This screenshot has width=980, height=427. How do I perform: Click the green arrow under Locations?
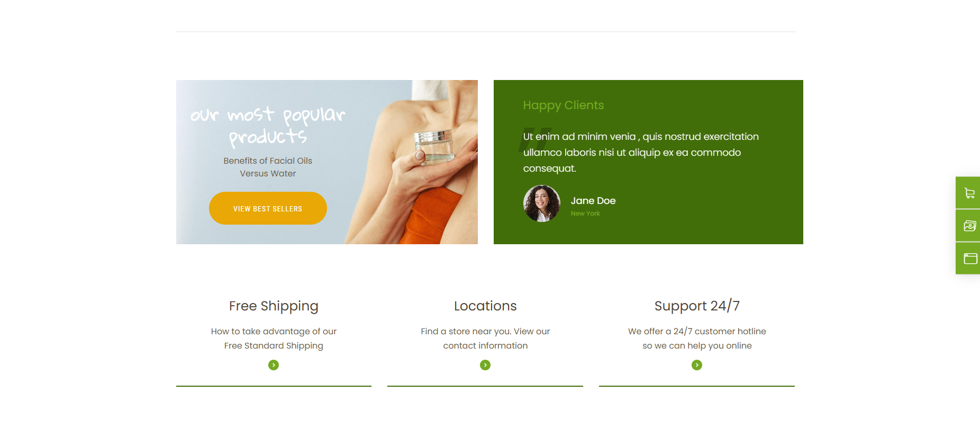click(x=485, y=365)
